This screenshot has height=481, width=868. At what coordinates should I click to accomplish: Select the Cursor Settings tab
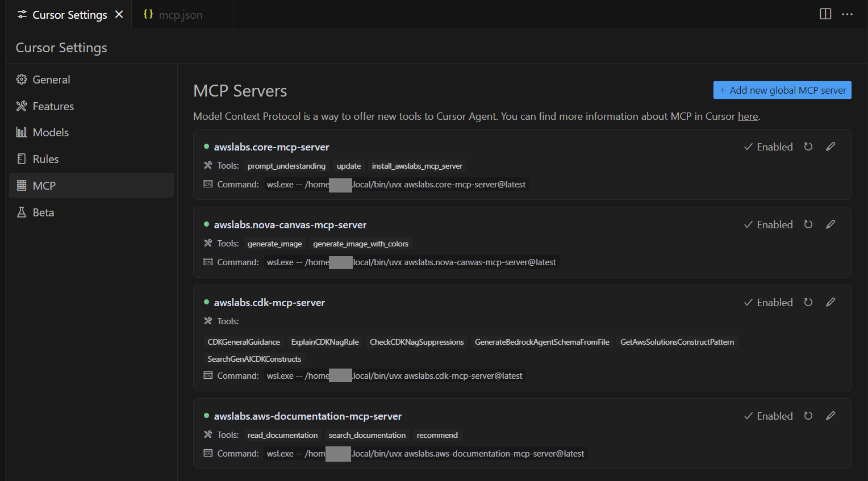[x=69, y=15]
